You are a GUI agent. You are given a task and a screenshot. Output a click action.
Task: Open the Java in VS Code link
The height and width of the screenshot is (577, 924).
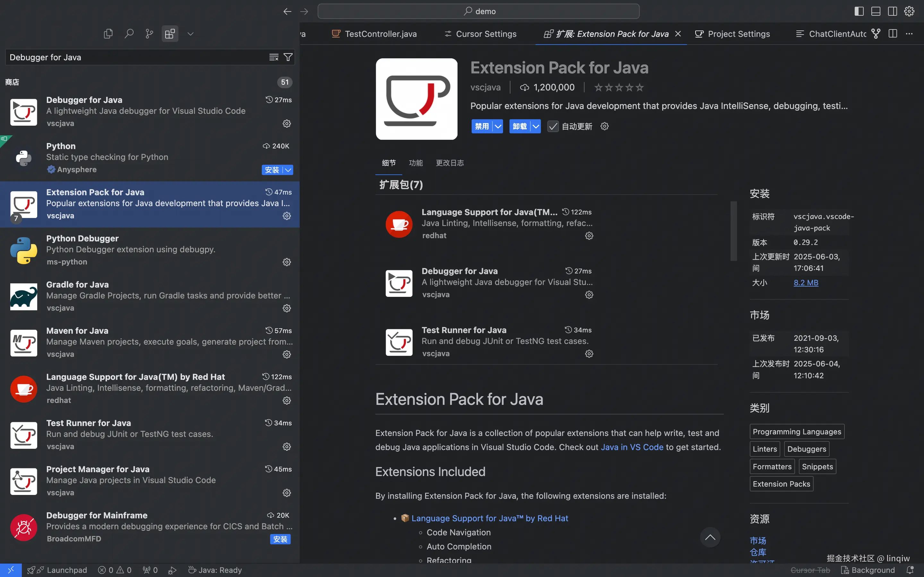tap(632, 447)
